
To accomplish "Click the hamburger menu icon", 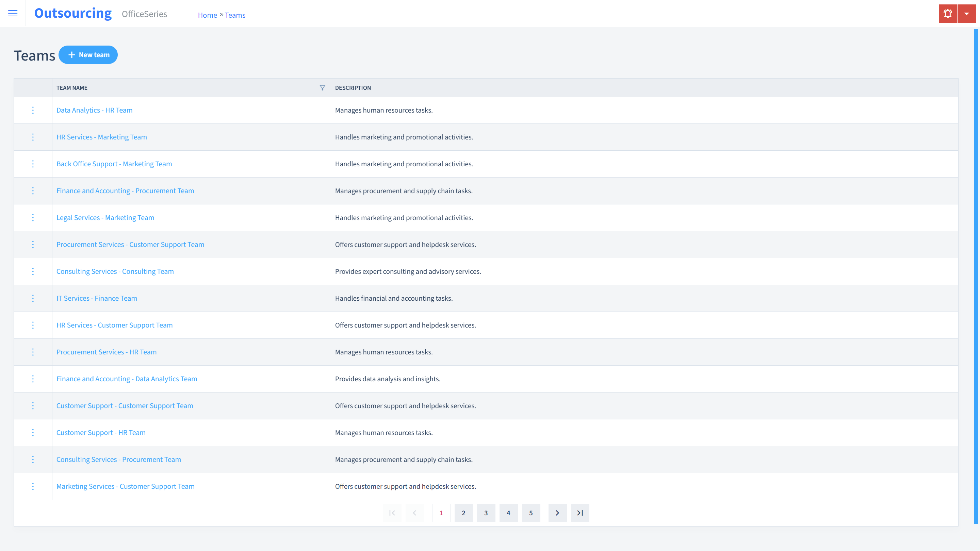I will [13, 14].
